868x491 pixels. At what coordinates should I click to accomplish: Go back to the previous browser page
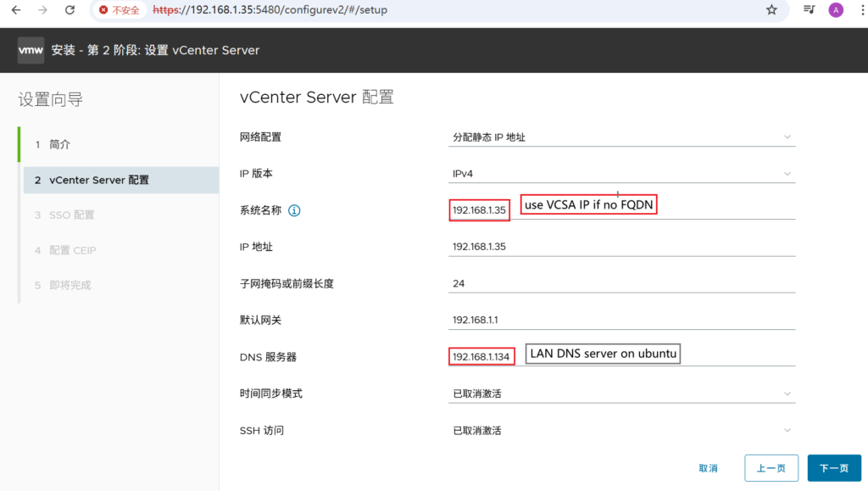tap(16, 10)
